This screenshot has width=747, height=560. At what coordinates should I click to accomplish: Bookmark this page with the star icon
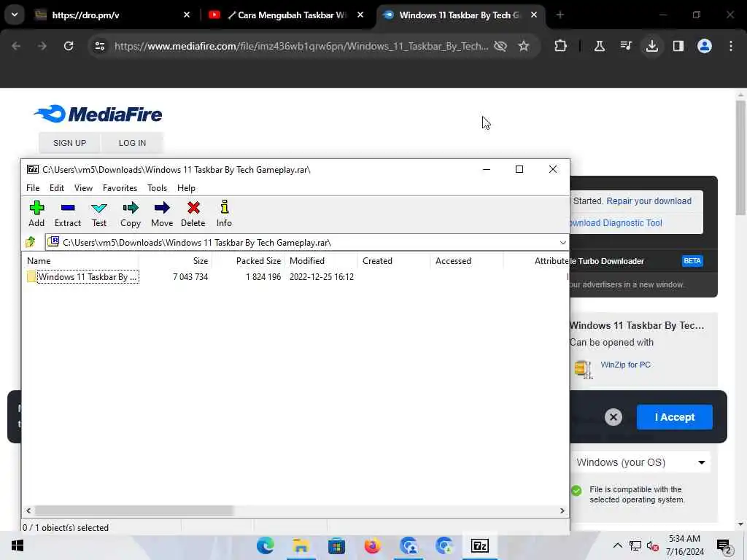[524, 46]
